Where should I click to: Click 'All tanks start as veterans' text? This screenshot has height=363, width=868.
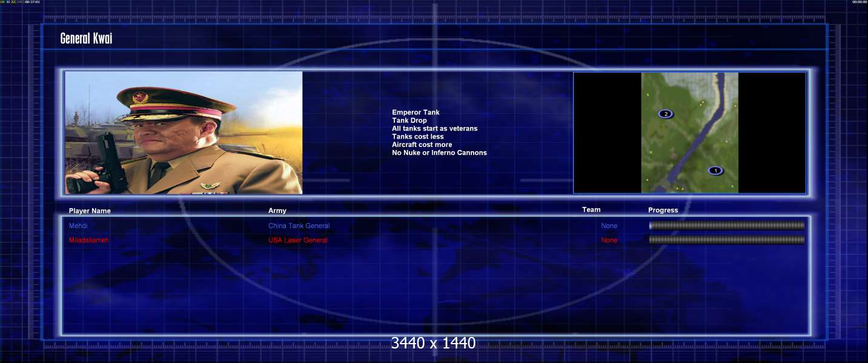pyautogui.click(x=434, y=128)
